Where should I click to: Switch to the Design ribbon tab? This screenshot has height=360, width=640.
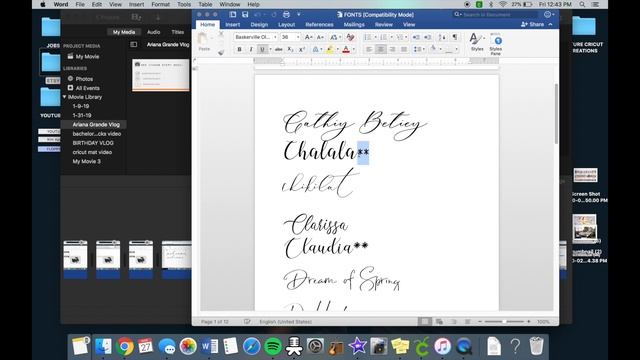259,24
